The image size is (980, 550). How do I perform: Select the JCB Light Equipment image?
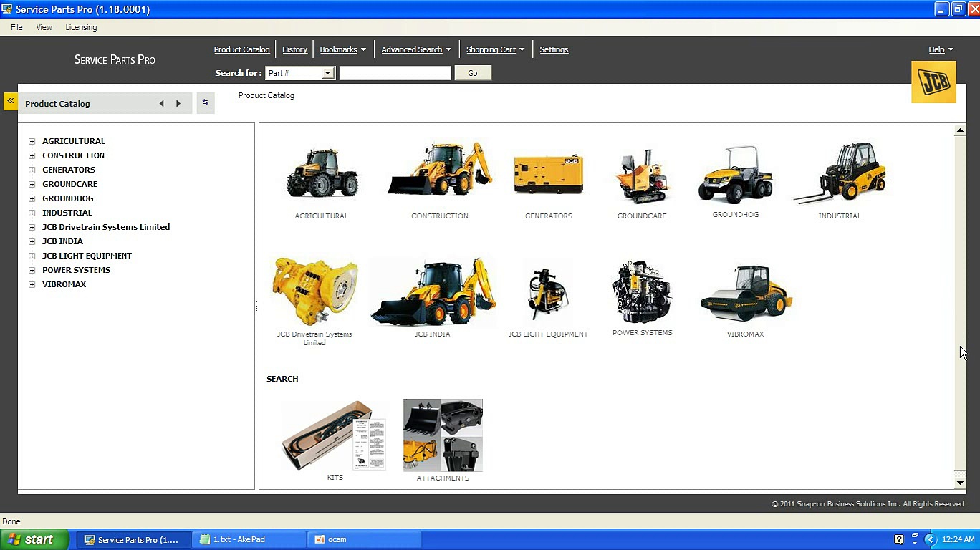click(548, 294)
